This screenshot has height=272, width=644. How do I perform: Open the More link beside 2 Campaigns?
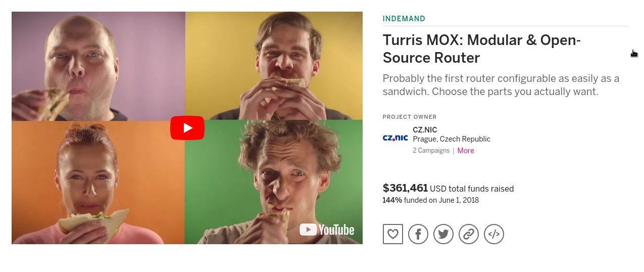pos(465,151)
